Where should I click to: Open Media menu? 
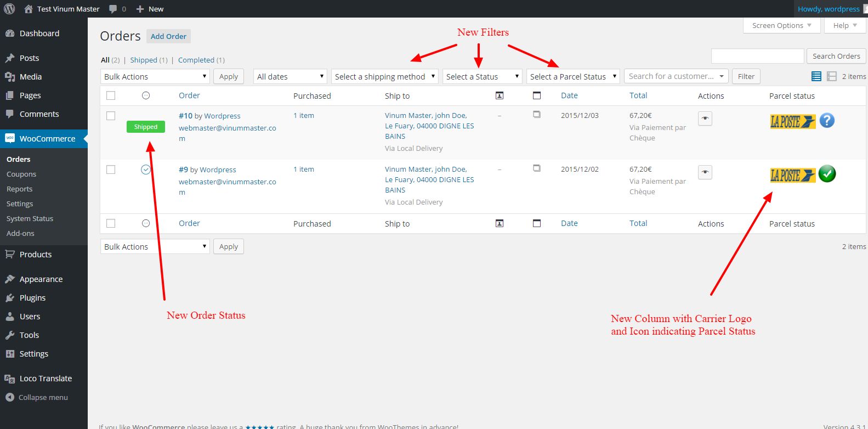pos(31,77)
